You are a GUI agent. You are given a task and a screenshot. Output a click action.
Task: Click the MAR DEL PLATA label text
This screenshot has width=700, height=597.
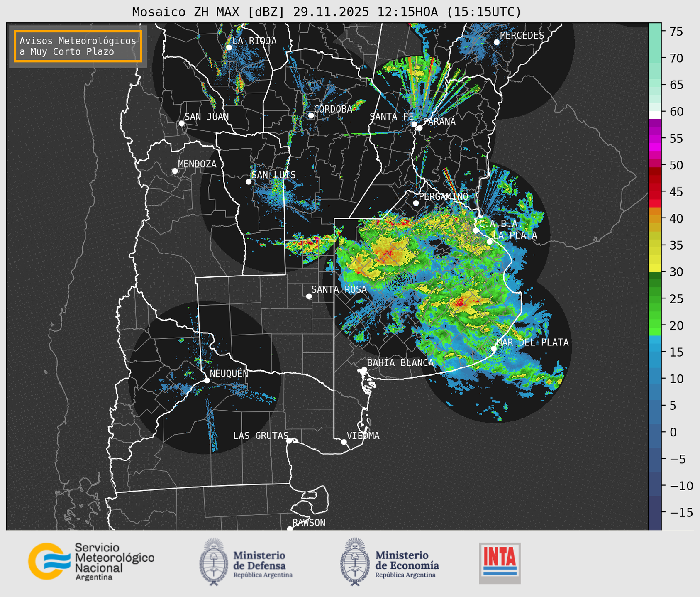pos(532,343)
